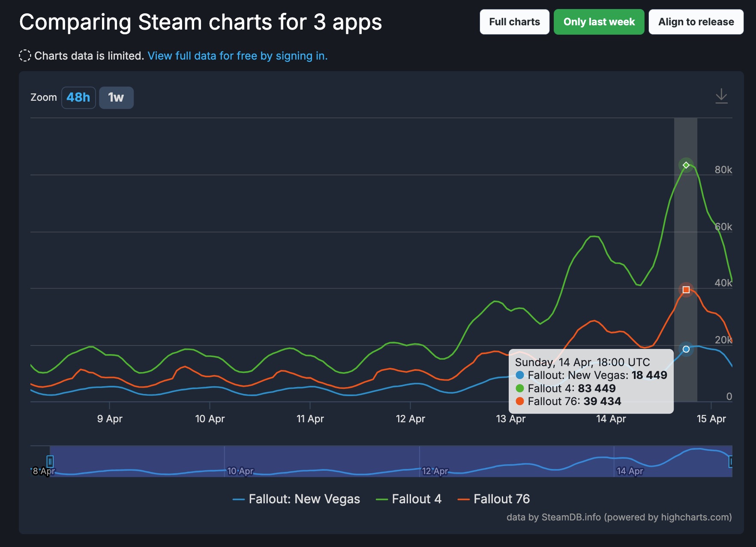The height and width of the screenshot is (547, 756).
Task: Click the 12 Apr marker in navigator
Action: 435,471
